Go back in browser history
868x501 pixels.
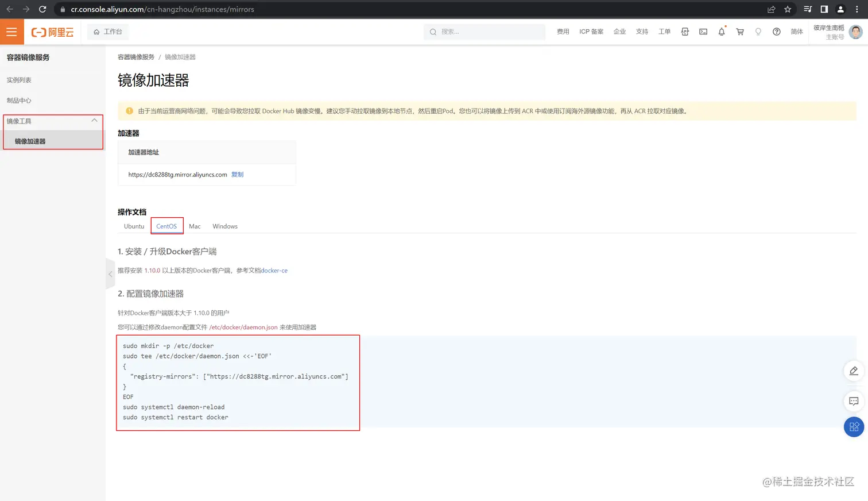[10, 9]
